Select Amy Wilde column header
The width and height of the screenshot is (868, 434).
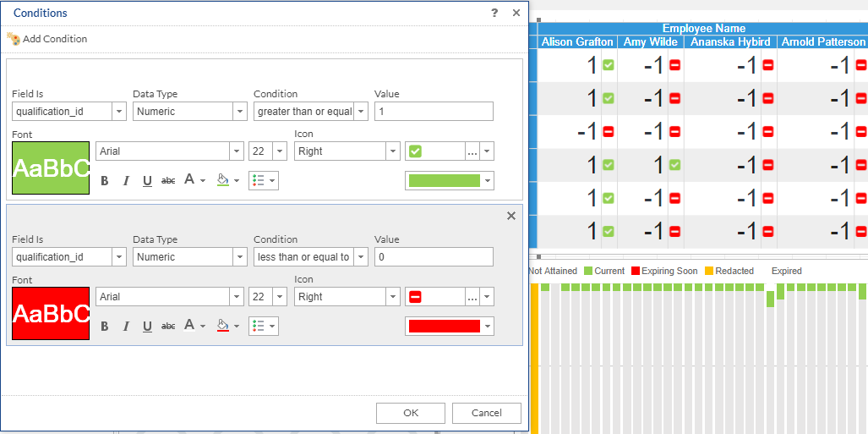(651, 42)
